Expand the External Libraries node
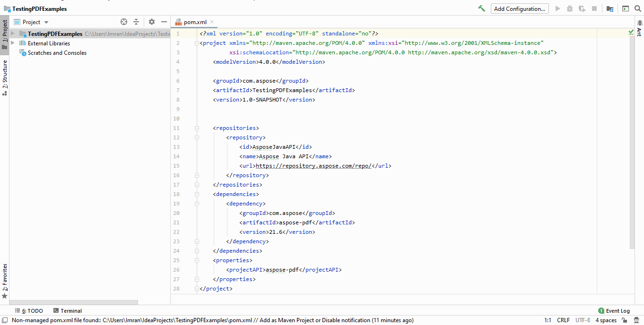The height and width of the screenshot is (325, 644). tap(13, 43)
